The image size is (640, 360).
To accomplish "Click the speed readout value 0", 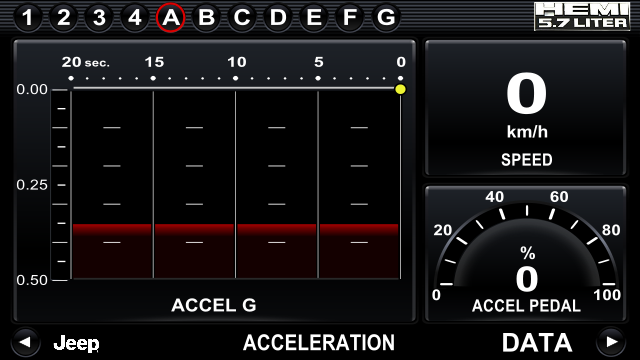I will 527,94.
